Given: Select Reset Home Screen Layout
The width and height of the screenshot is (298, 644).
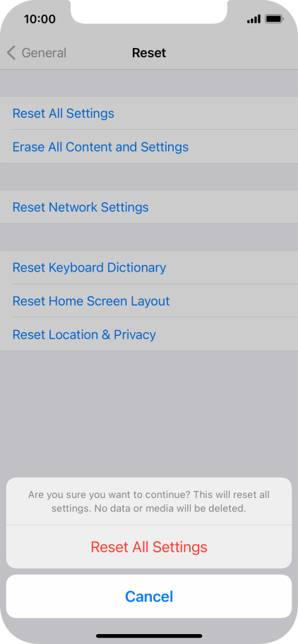Looking at the screenshot, I should (149, 300).
